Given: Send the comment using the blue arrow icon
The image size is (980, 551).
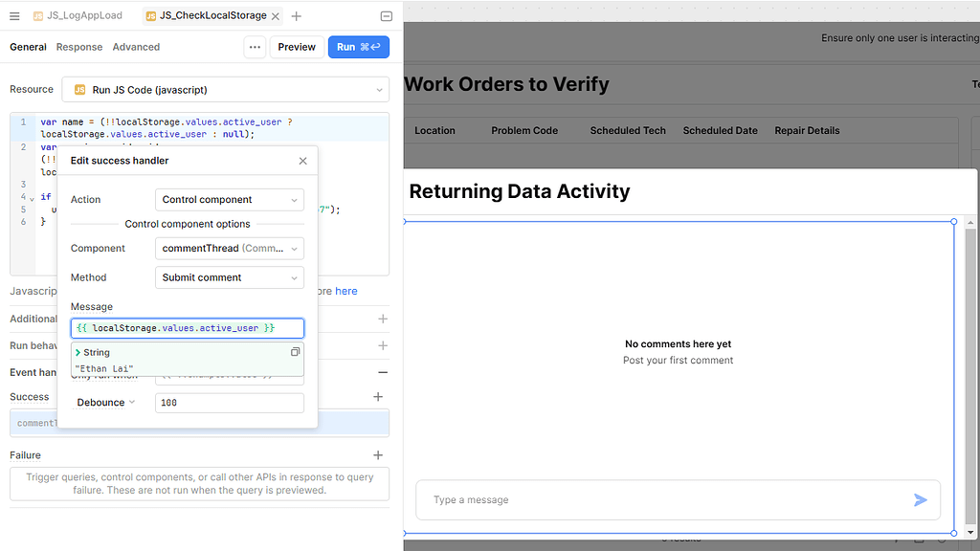Looking at the screenshot, I should click(x=921, y=499).
